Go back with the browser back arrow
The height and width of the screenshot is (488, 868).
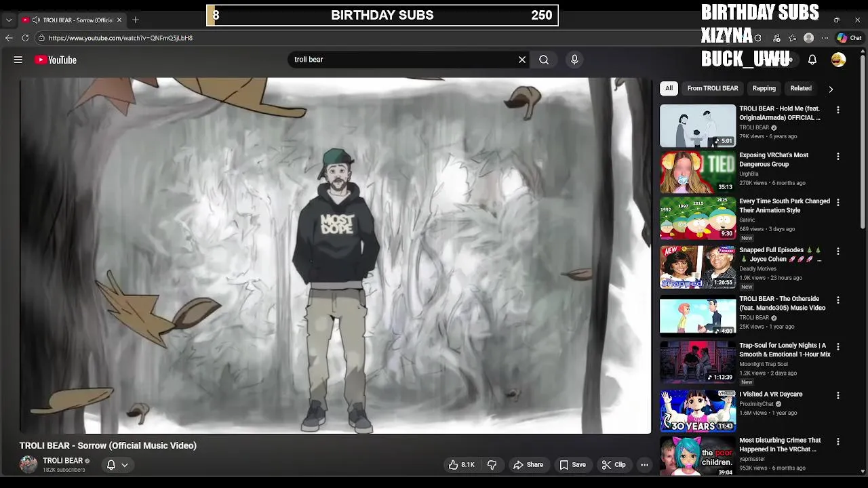9,38
